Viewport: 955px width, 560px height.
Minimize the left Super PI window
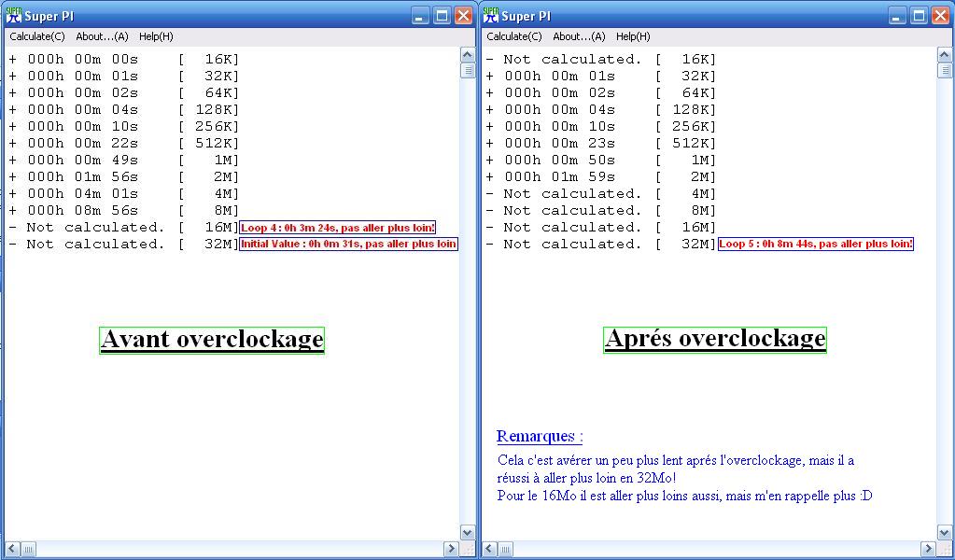point(420,16)
